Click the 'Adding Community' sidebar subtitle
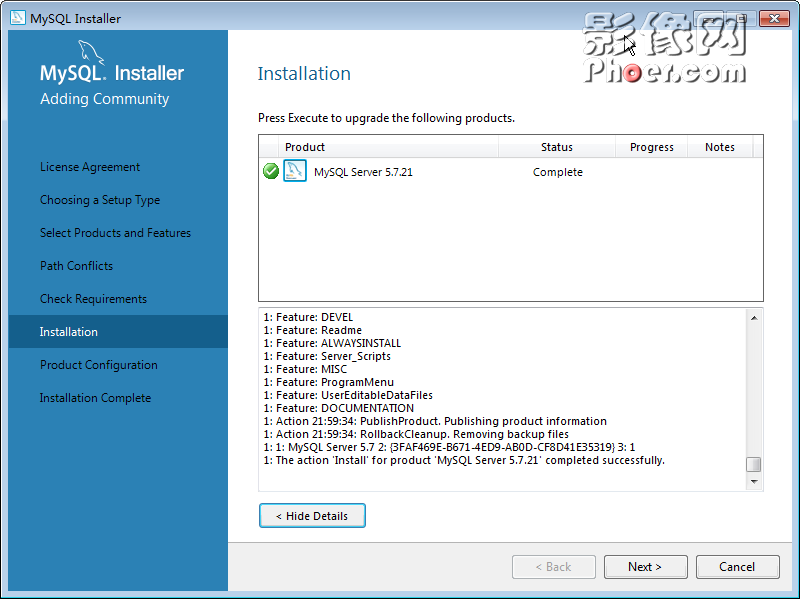The image size is (800, 599). point(105,98)
